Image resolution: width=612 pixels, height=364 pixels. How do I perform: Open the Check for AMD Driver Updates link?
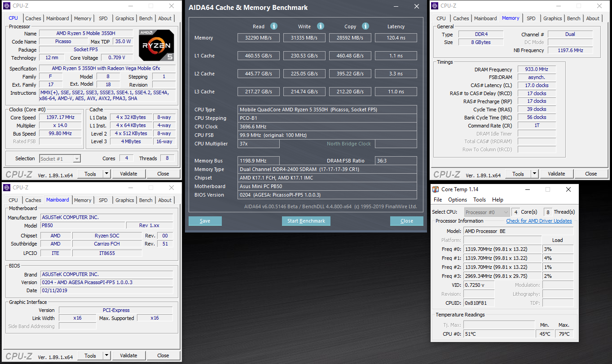tap(539, 221)
